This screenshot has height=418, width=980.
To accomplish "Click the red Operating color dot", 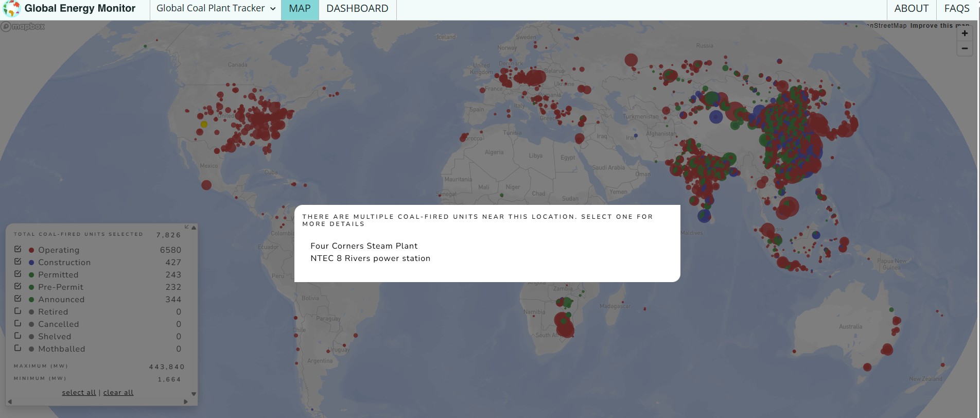I will pyautogui.click(x=31, y=250).
